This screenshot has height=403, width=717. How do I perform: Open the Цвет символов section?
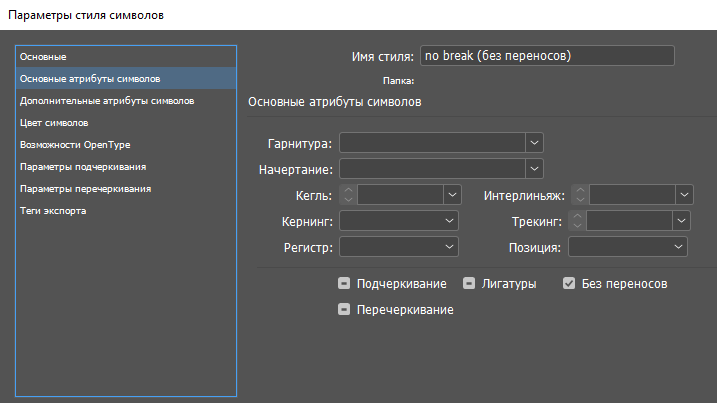pyautogui.click(x=54, y=122)
